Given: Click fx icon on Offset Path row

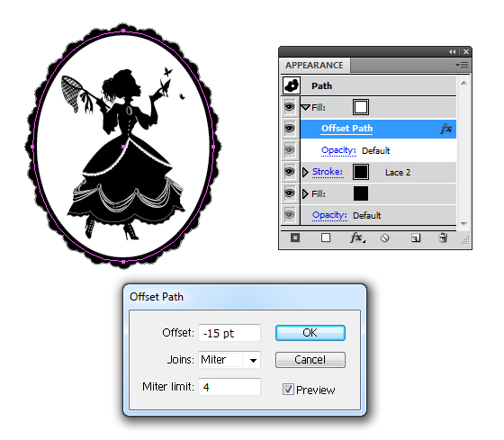Looking at the screenshot, I should 445,129.
